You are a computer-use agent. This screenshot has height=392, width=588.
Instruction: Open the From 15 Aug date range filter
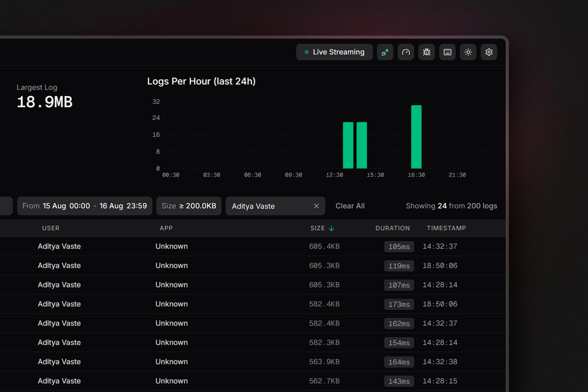[x=85, y=206]
